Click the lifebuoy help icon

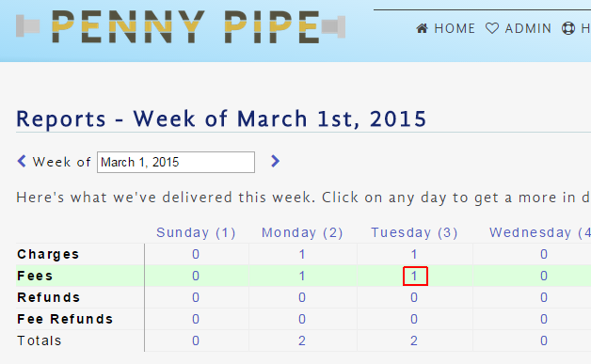click(568, 28)
